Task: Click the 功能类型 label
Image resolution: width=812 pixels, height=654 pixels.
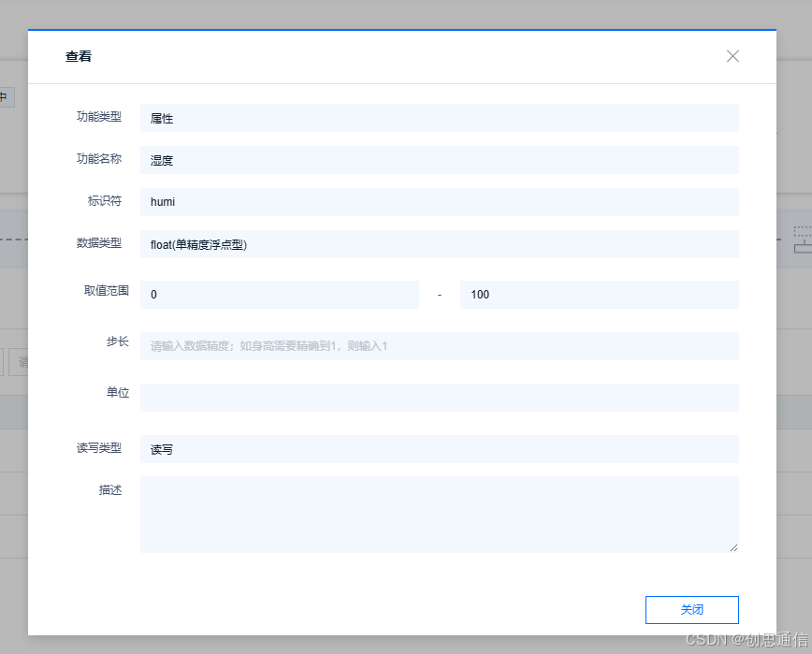Action: click(x=99, y=117)
